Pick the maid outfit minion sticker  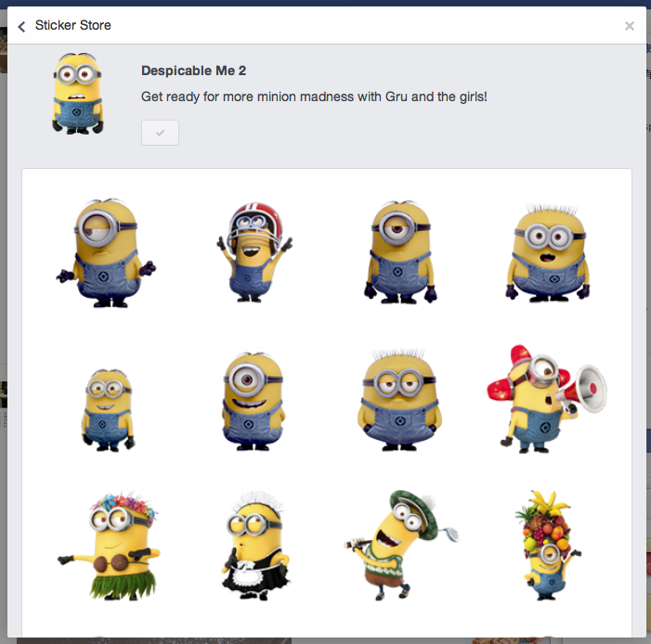coord(254,546)
